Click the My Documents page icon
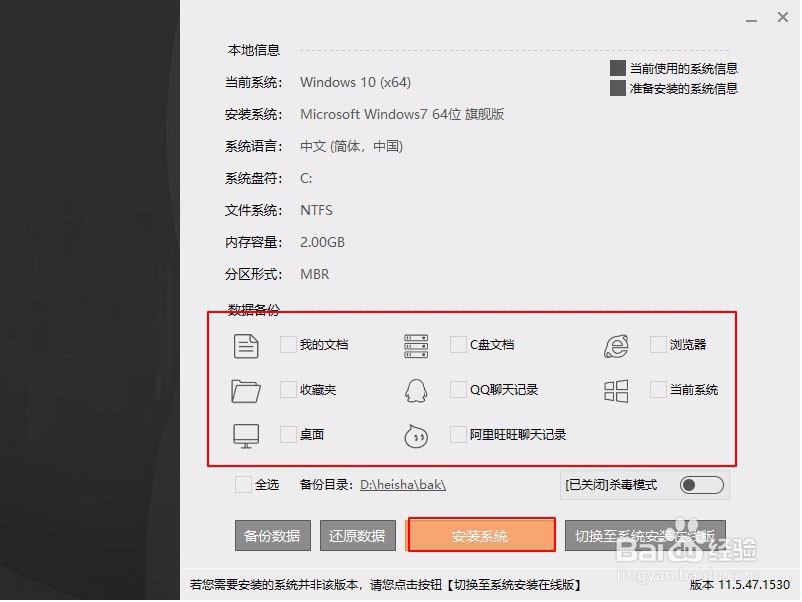802x602 pixels. [246, 346]
